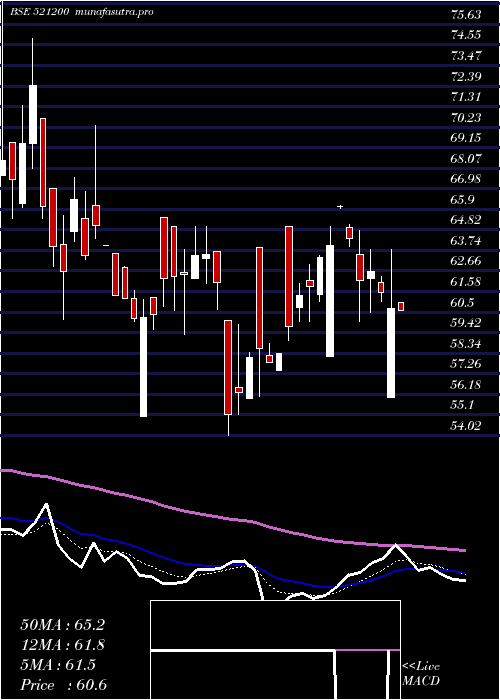Click the last small red candle
Screen dimensions: 500x700
coord(401,307)
